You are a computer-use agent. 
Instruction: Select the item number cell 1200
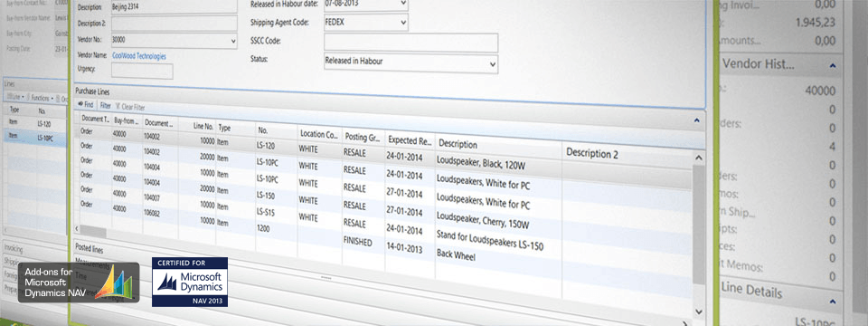(263, 227)
